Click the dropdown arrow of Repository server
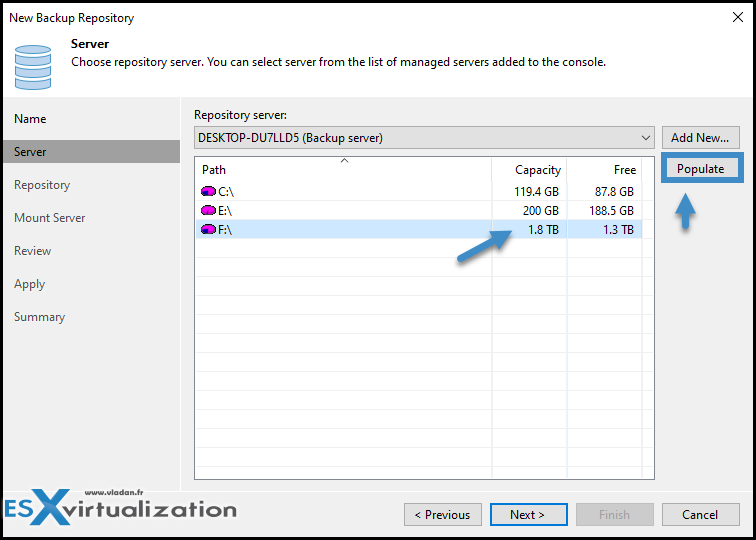Screen dimensions: 756x540 [646, 138]
